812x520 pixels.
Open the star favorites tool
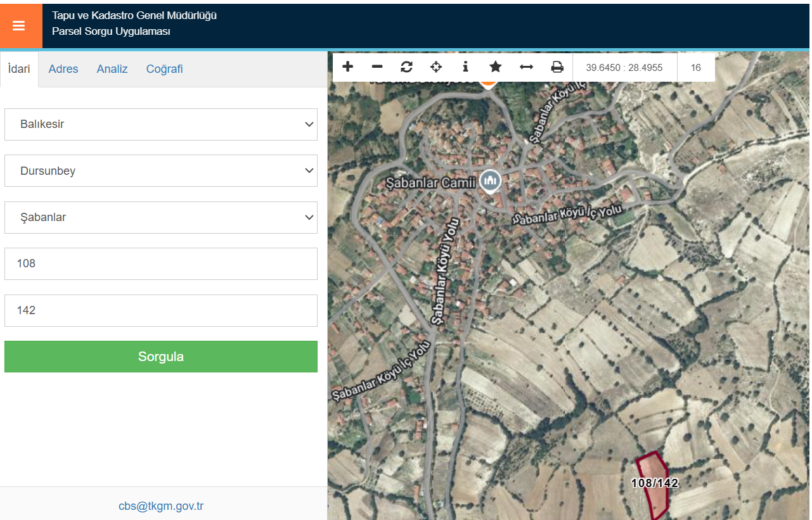(x=496, y=67)
